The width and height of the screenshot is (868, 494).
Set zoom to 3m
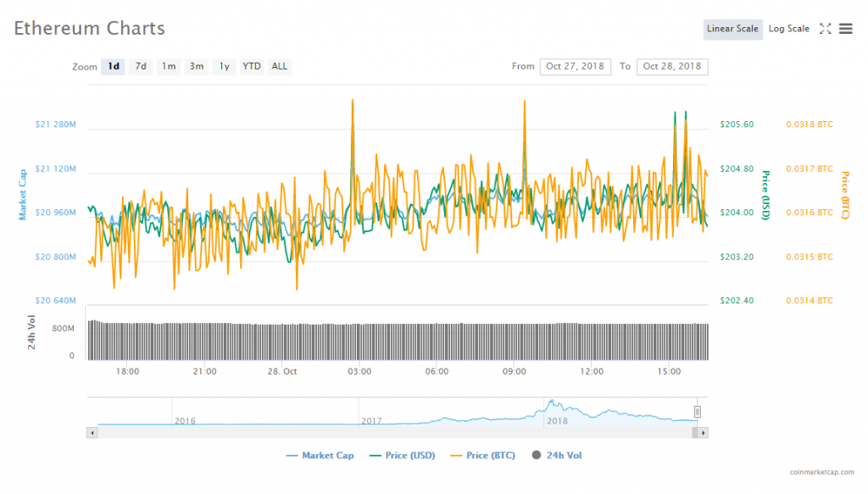point(196,66)
